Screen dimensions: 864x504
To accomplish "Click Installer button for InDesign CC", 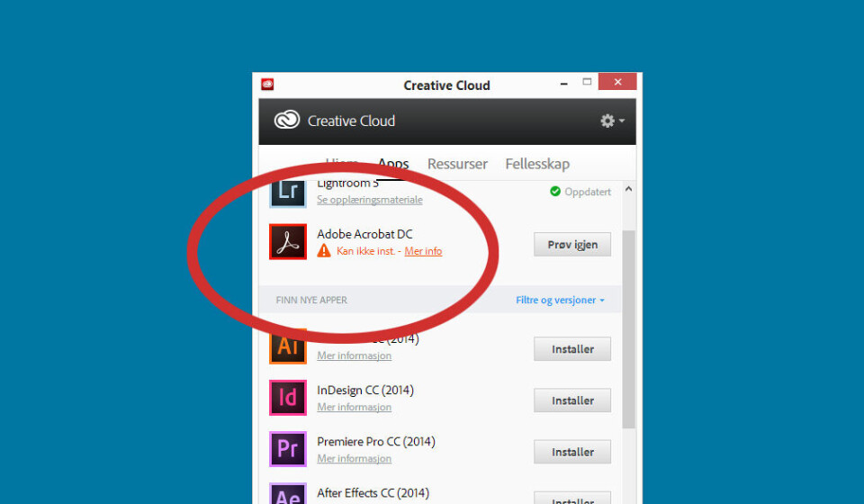I will 572,400.
